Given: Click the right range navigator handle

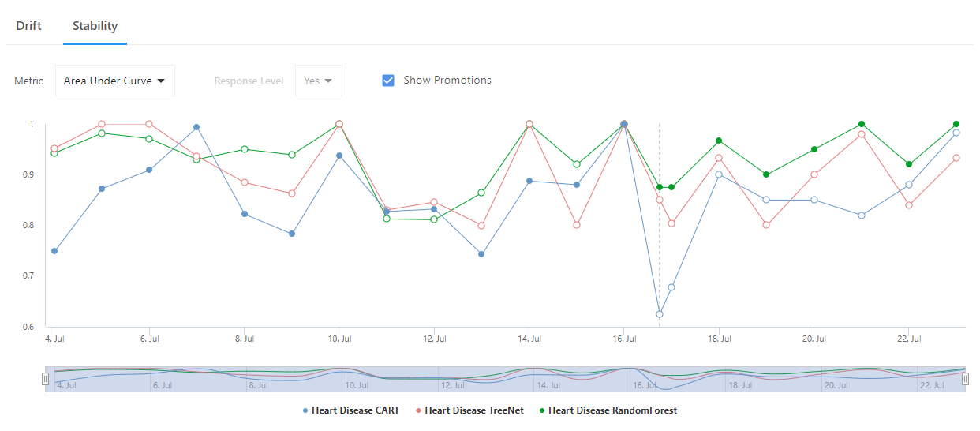Looking at the screenshot, I should (x=965, y=380).
